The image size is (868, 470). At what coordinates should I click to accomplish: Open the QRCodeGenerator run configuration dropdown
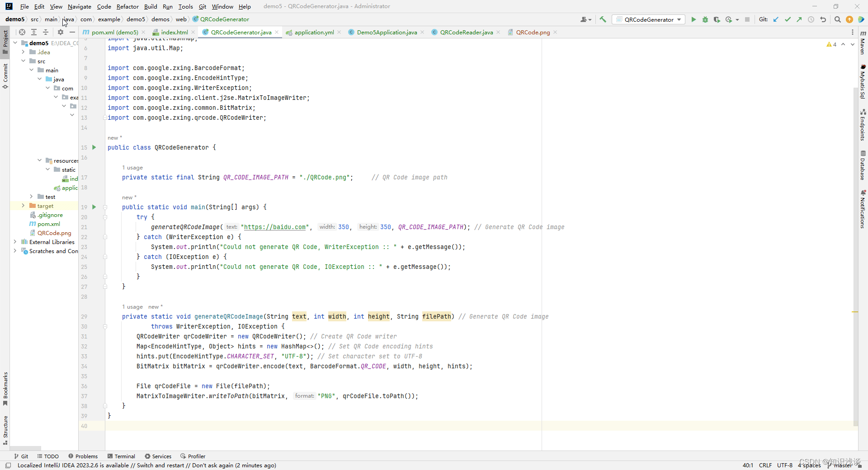(648, 19)
